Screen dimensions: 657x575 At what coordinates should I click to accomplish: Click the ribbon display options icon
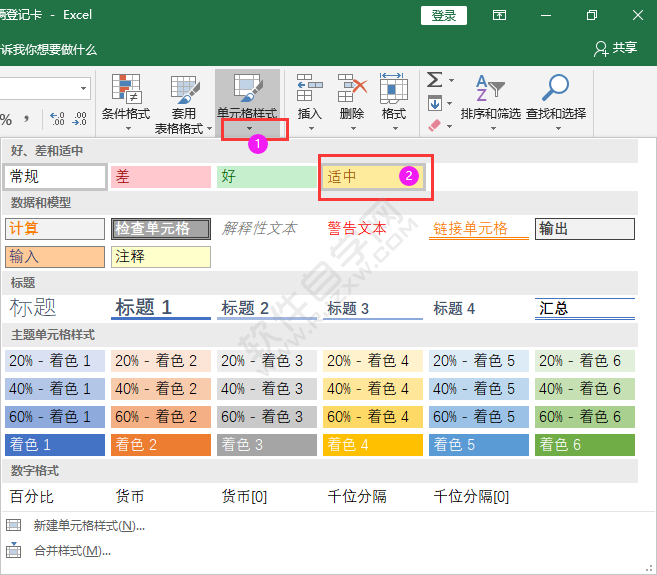(499, 16)
